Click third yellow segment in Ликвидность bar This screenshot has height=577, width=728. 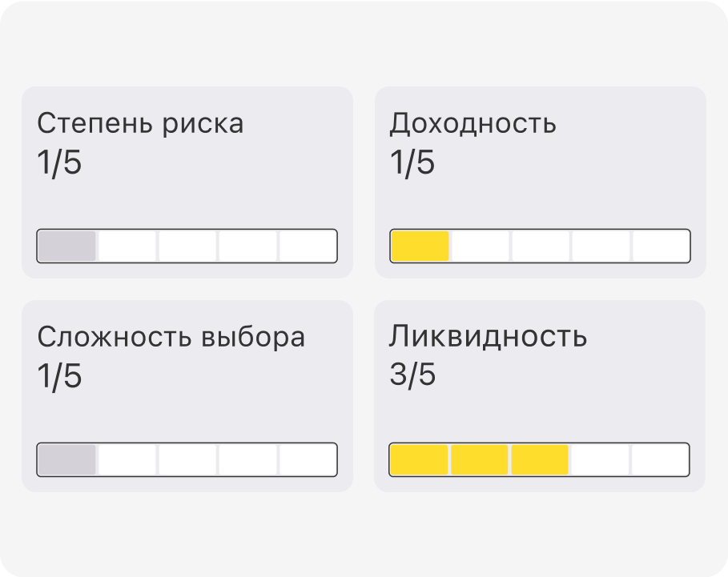[540, 459]
